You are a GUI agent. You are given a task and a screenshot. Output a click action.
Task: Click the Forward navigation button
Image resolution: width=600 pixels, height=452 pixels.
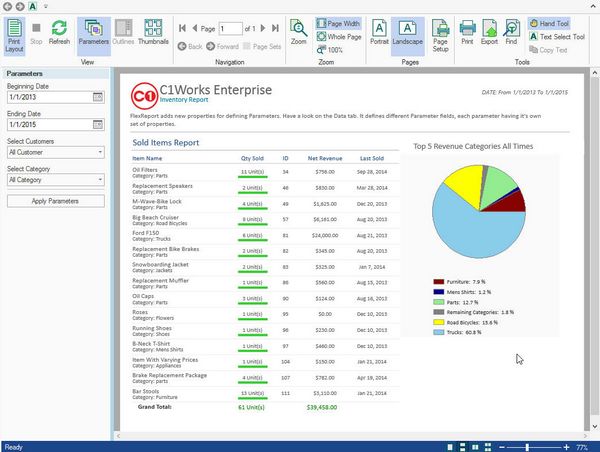pos(222,46)
